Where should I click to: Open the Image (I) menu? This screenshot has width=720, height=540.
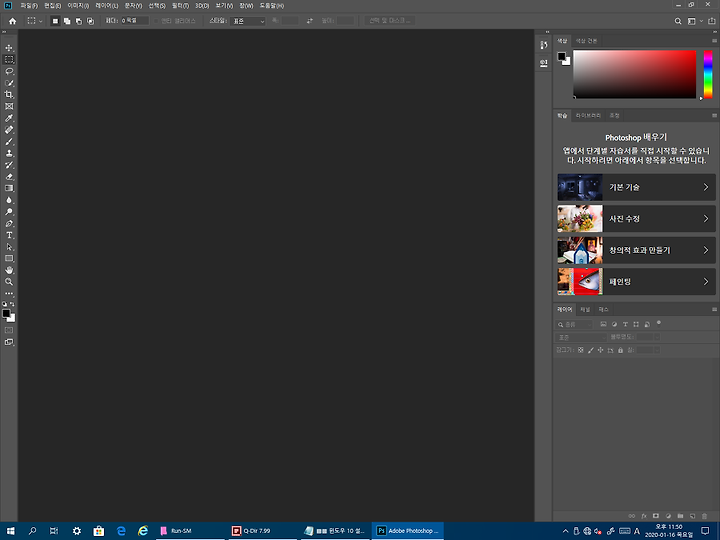(78, 6)
